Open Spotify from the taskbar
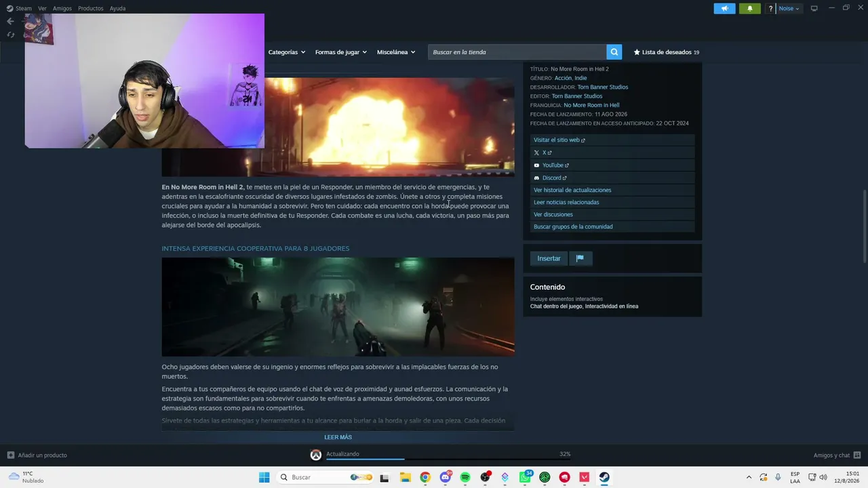The height and width of the screenshot is (488, 868). [x=465, y=477]
